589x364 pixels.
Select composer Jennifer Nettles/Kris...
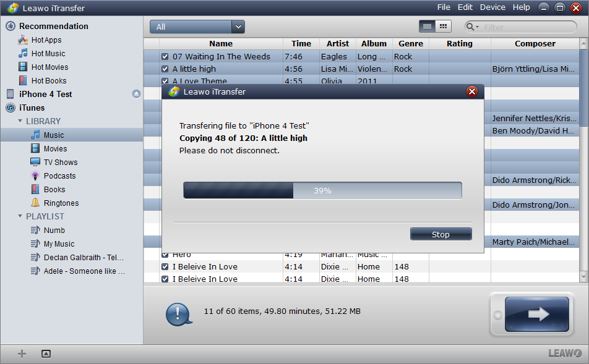534,118
